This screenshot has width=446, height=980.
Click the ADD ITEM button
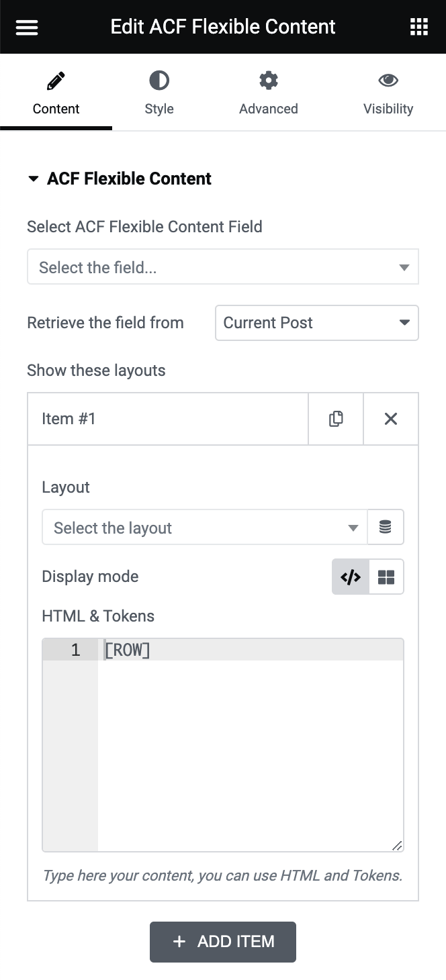pyautogui.click(x=222, y=942)
